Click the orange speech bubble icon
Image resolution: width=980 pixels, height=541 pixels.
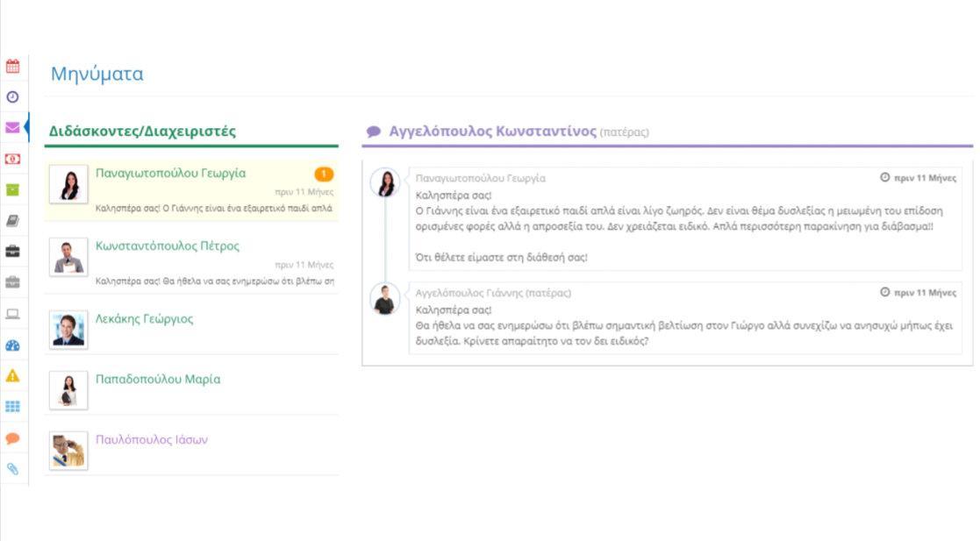(12, 438)
